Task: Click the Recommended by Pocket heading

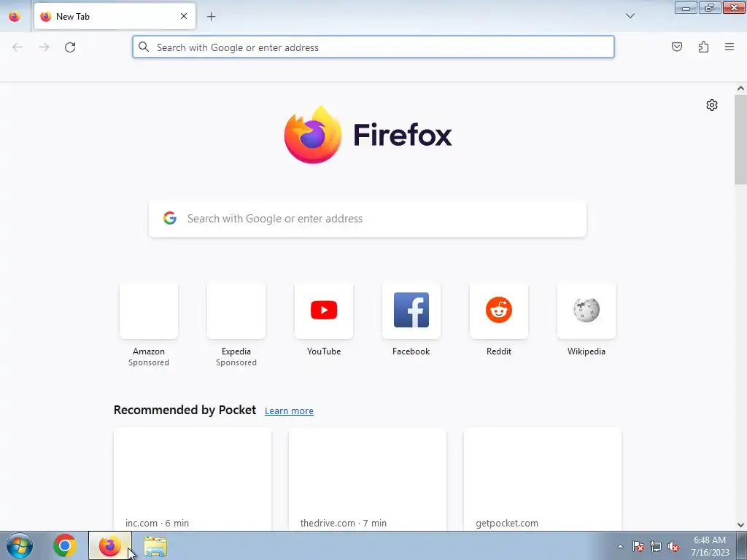Action: point(185,410)
